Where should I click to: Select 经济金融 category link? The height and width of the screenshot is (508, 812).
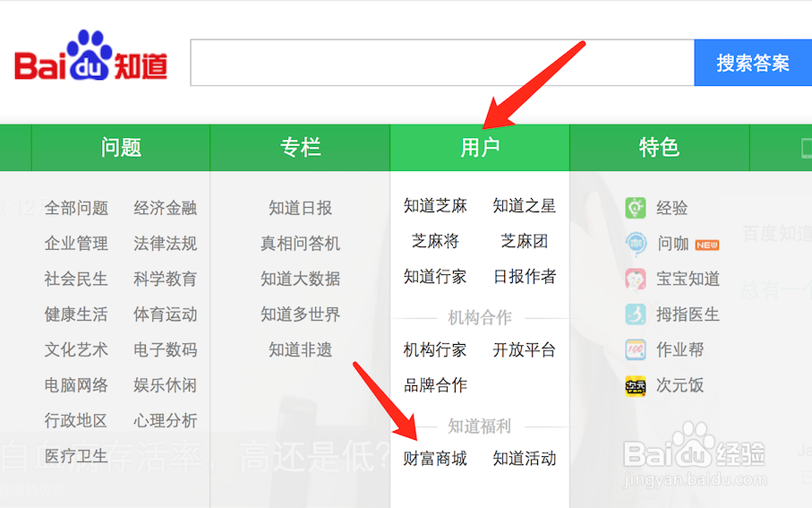pos(166,208)
